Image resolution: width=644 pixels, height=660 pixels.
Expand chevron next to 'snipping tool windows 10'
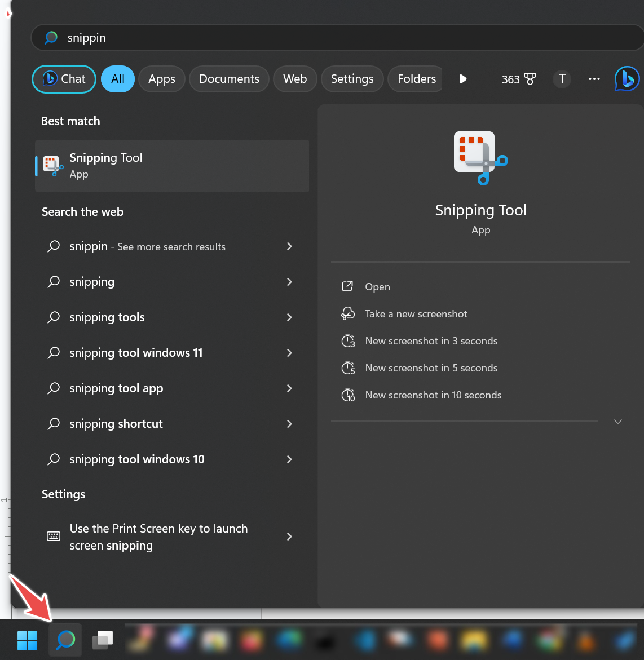tap(289, 459)
